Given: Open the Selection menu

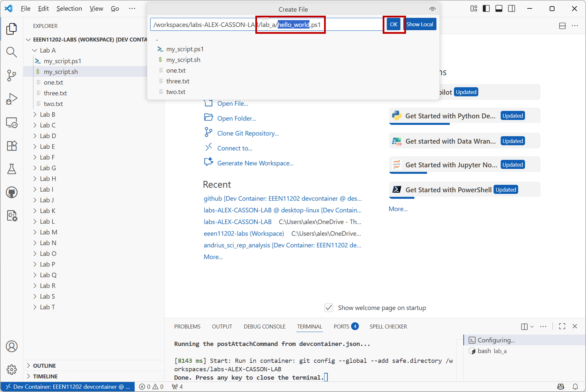Looking at the screenshot, I should [69, 9].
